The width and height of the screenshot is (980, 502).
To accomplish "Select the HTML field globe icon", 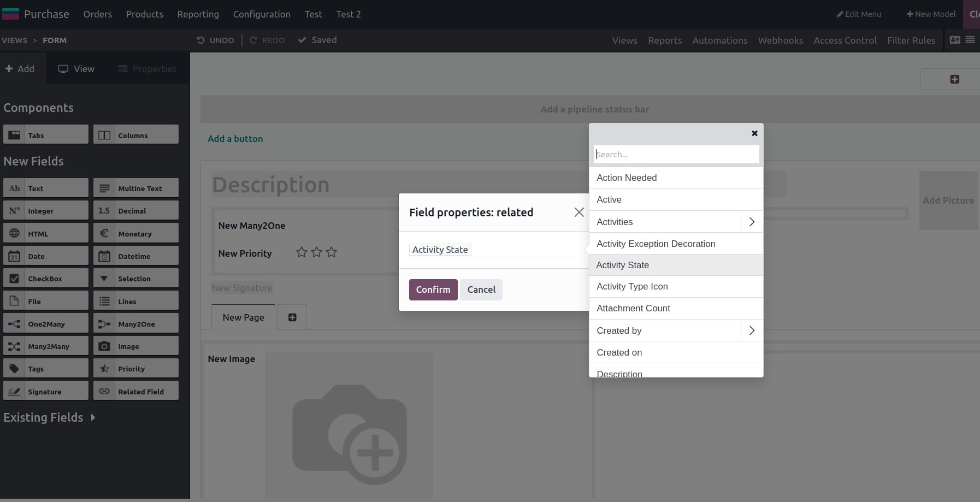I will 15,233.
